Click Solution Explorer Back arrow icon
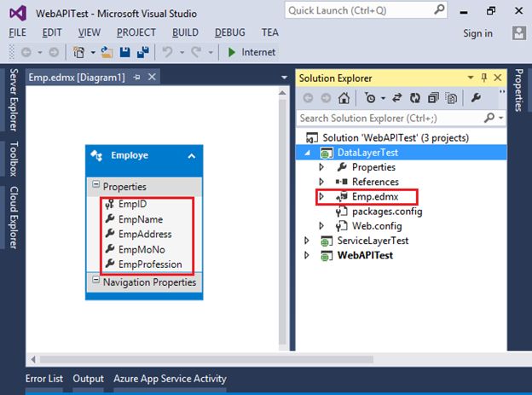Viewport: 532px width, 395px height. point(308,98)
